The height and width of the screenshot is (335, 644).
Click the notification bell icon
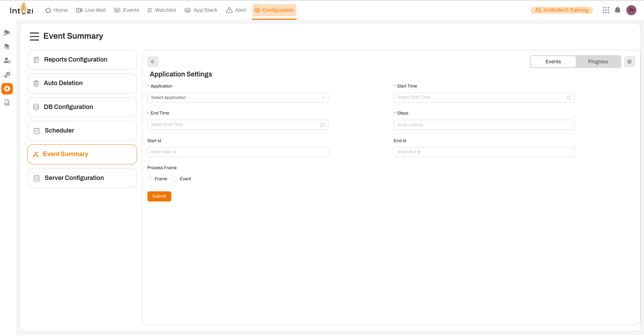pyautogui.click(x=617, y=10)
